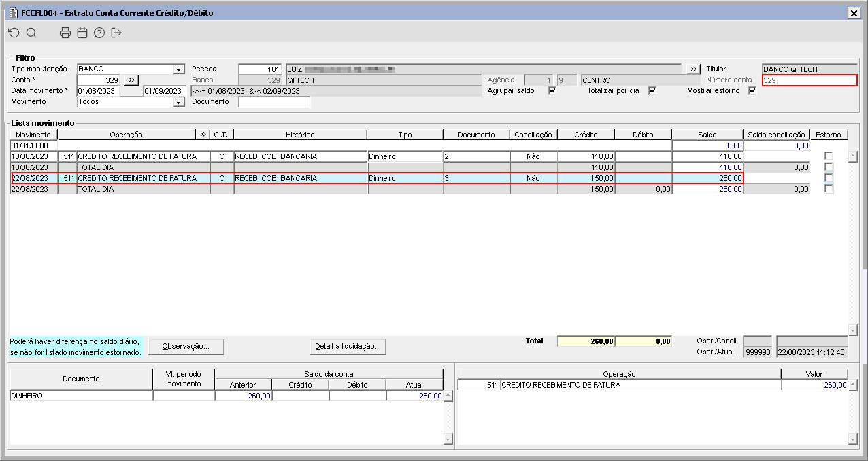Click the button between the movement dates
This screenshot has width=868, height=461.
click(x=131, y=91)
